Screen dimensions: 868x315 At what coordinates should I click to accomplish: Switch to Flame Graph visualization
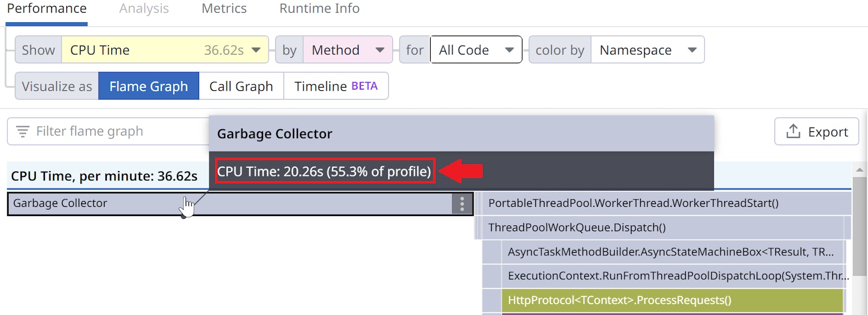point(149,86)
